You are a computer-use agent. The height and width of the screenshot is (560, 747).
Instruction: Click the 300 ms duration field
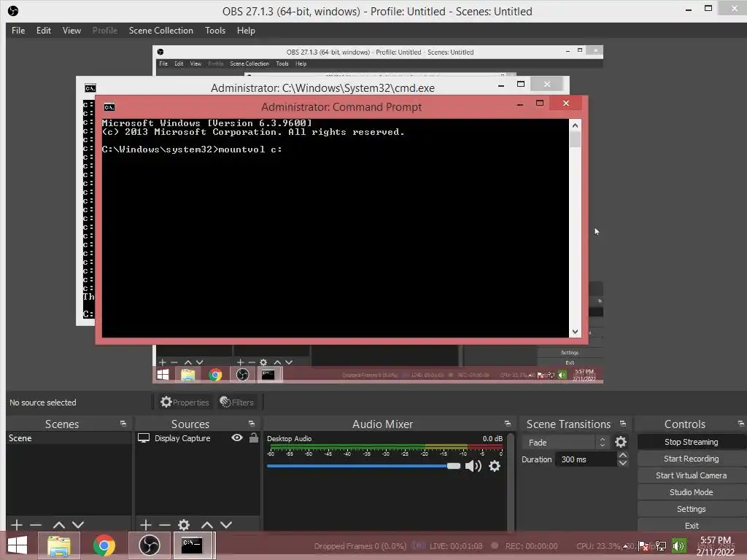(x=586, y=459)
